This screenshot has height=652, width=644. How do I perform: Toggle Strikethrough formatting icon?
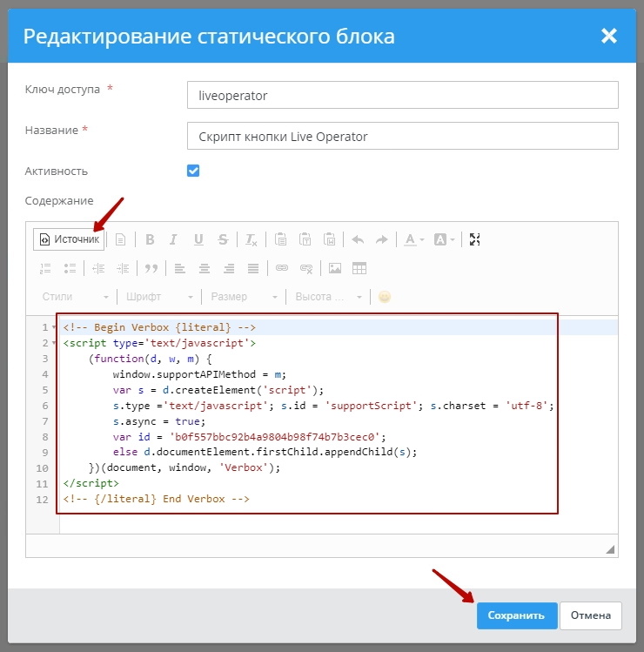(224, 239)
